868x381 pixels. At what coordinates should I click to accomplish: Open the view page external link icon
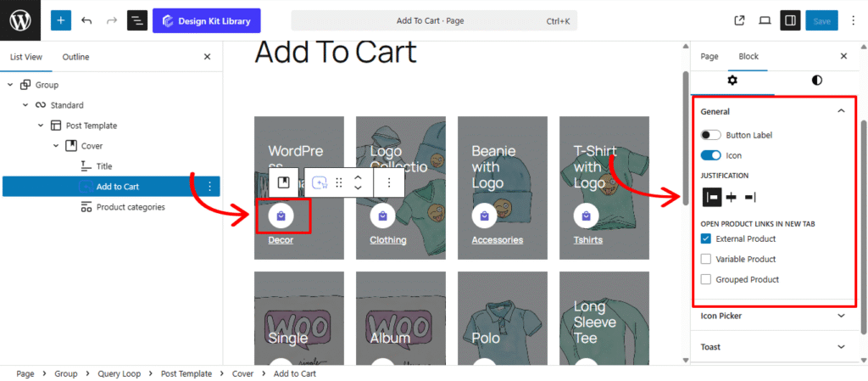coord(739,20)
